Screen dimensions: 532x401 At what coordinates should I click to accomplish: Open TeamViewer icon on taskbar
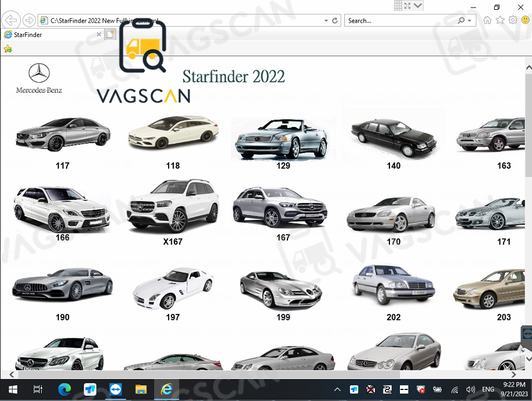tap(116, 390)
